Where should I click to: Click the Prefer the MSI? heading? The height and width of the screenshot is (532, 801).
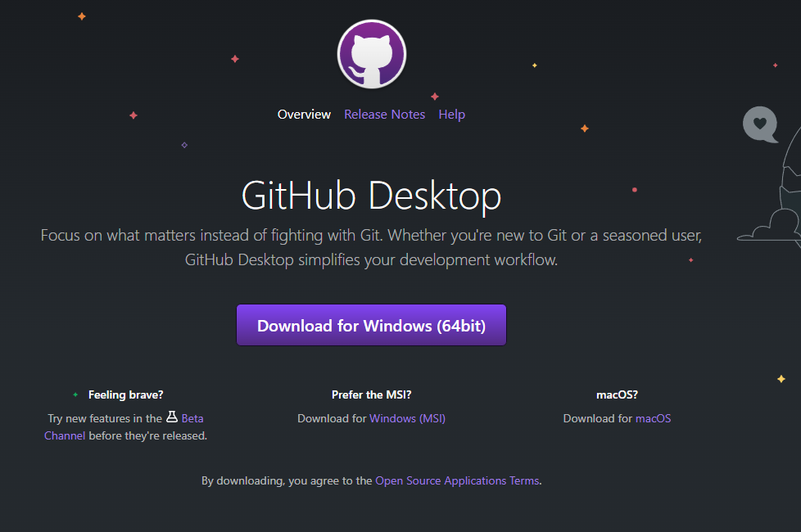(371, 394)
